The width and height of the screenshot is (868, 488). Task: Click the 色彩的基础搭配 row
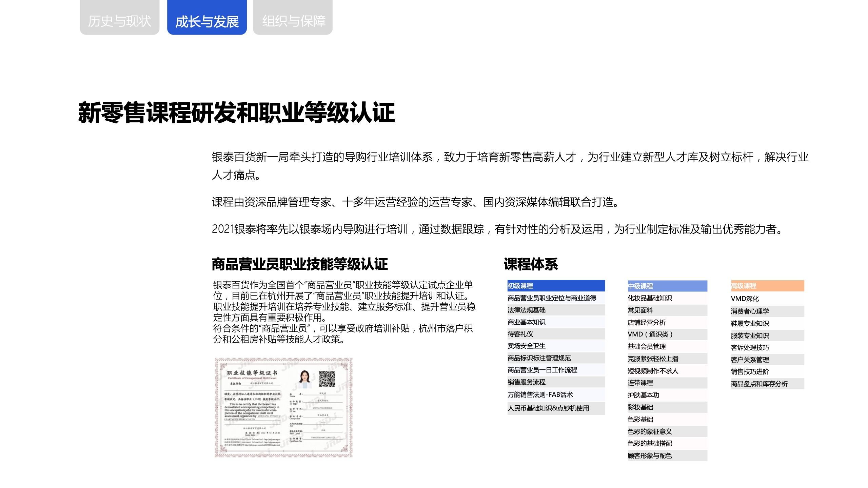point(667,443)
